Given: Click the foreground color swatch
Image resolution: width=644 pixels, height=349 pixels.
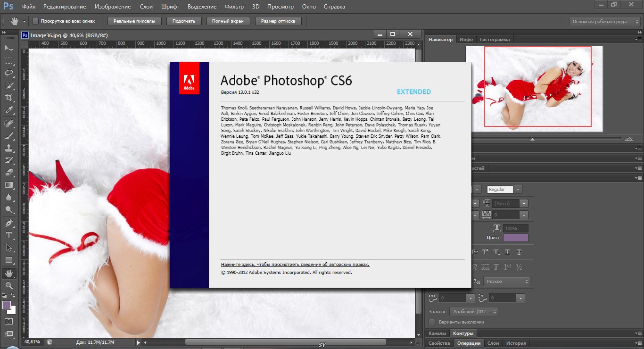Looking at the screenshot, I should pos(7,305).
